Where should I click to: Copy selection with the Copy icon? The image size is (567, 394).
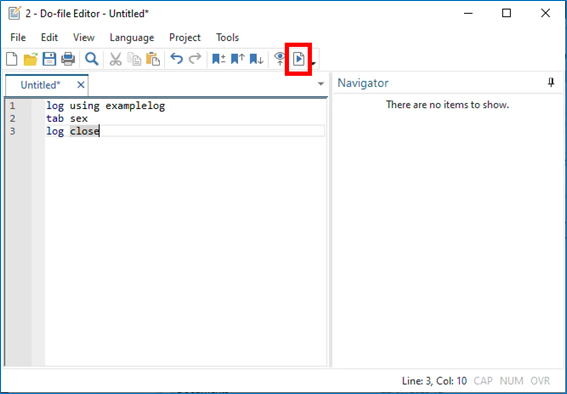[x=134, y=59]
